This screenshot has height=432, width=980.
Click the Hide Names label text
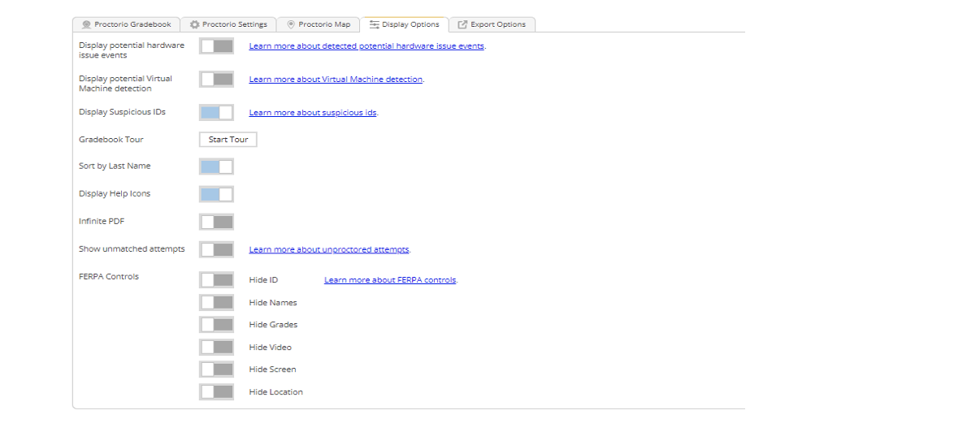click(273, 303)
